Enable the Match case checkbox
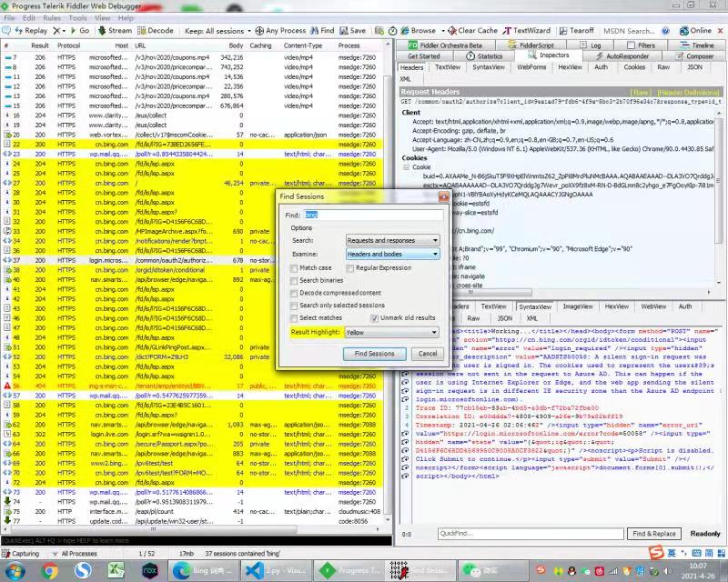Viewport: 728px width, 582px height. pyautogui.click(x=294, y=268)
